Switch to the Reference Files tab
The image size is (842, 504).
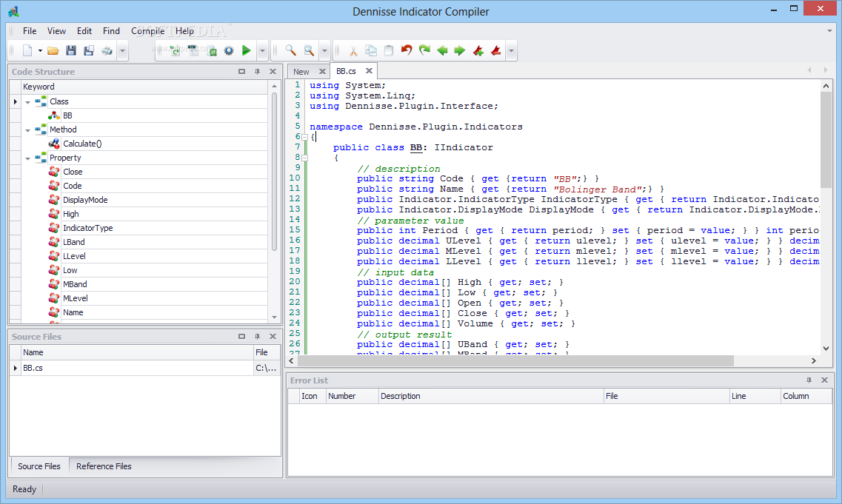coord(104,466)
